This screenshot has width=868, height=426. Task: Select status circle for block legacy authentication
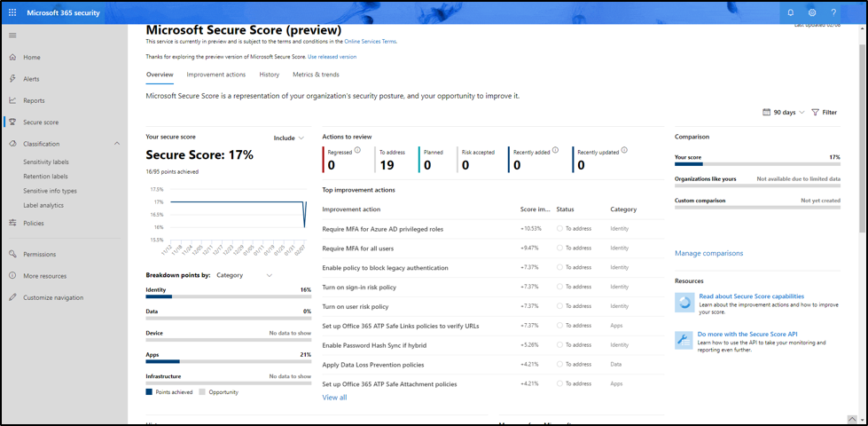(559, 267)
